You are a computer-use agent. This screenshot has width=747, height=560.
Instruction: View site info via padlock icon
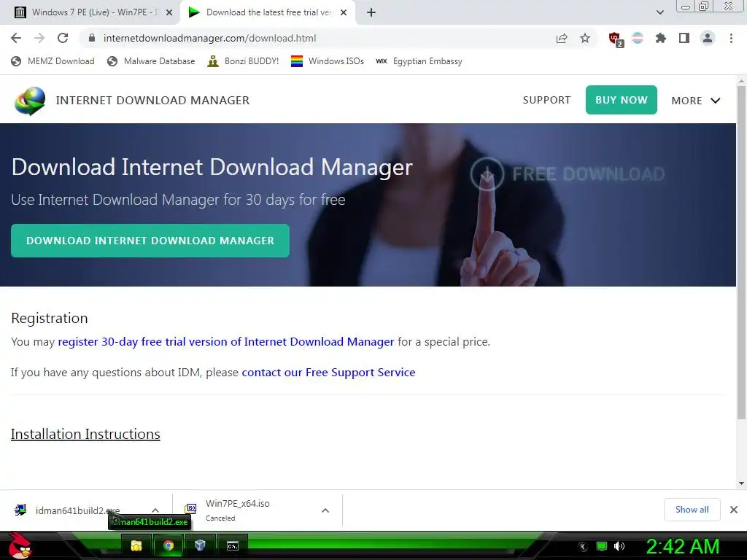pos(92,38)
